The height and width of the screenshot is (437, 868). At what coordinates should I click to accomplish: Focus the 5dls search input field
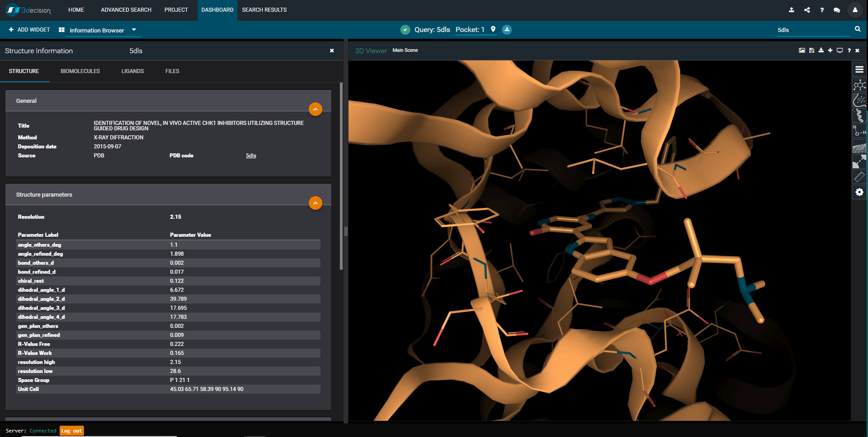(812, 30)
